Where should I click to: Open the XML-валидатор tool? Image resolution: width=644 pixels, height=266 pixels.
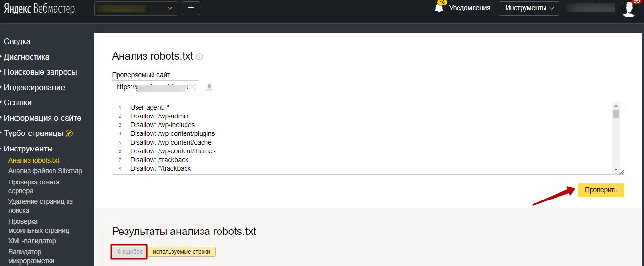tap(32, 241)
